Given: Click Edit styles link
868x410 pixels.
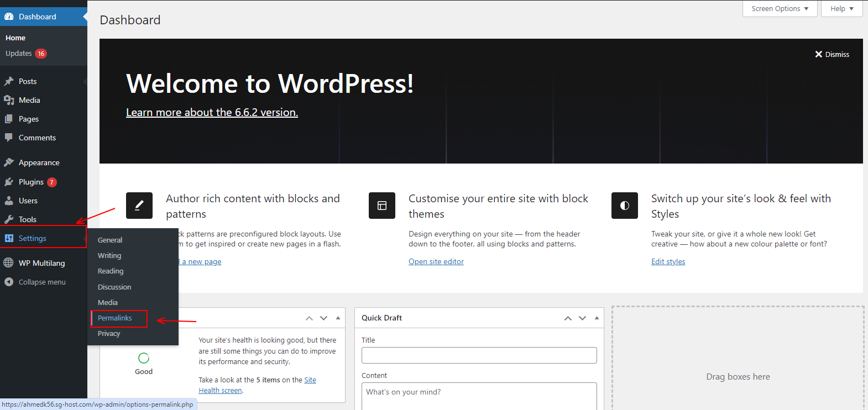Looking at the screenshot, I should point(668,262).
